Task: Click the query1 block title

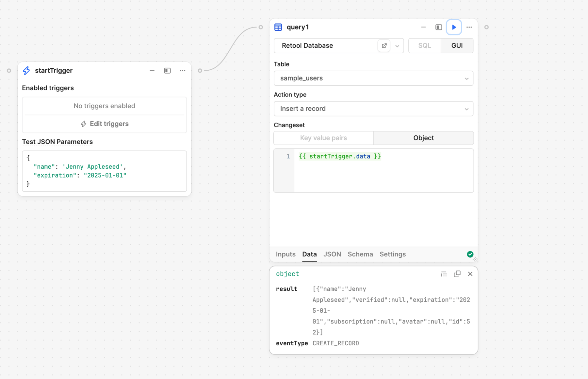Action: coord(298,27)
